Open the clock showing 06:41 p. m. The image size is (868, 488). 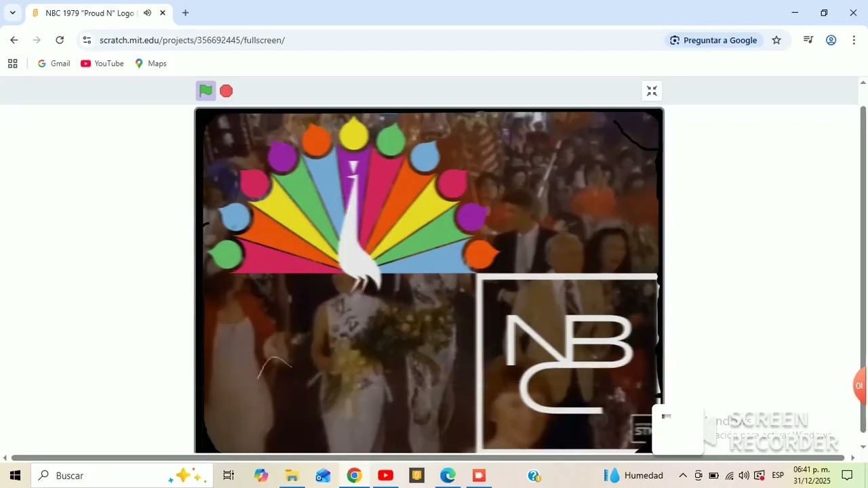[812, 476]
